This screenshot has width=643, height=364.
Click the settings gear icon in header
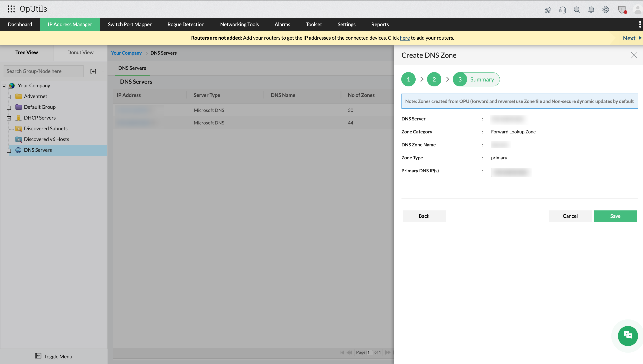pos(605,10)
